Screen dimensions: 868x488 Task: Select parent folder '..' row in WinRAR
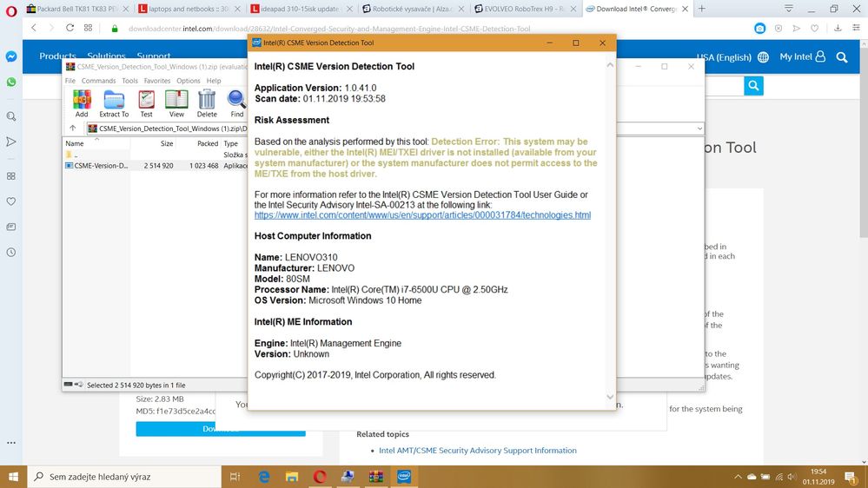156,155
